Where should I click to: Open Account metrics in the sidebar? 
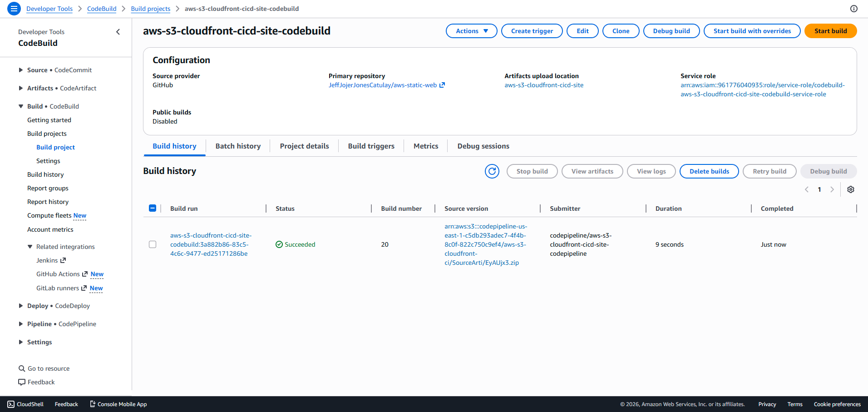click(50, 229)
